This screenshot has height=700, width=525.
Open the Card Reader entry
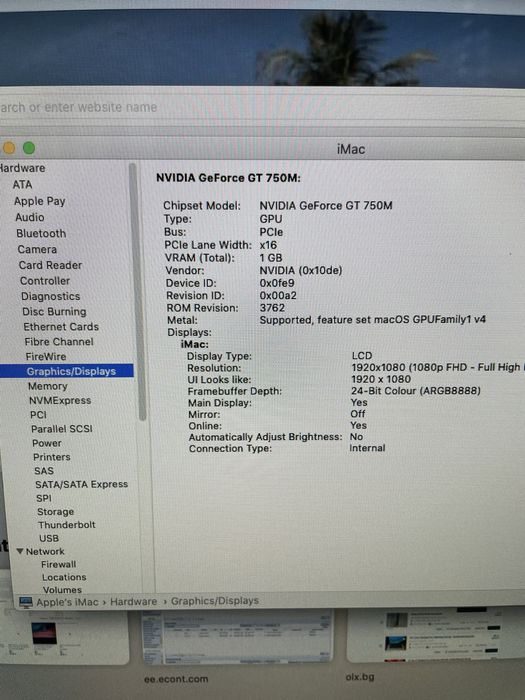(50, 265)
